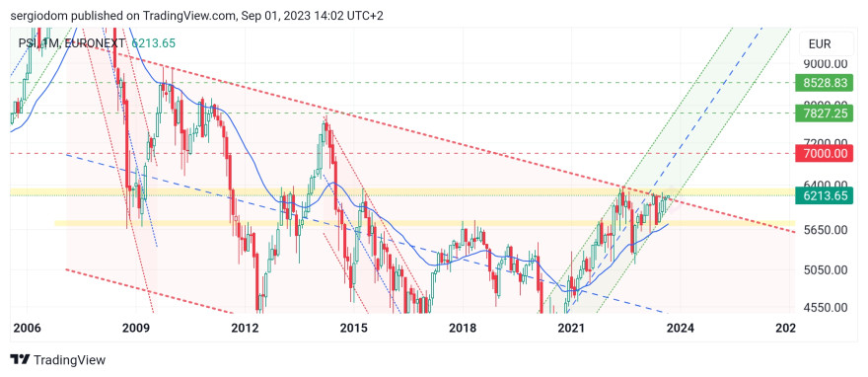Select the 7827.25 green price label
Screen dimensions: 868x377
825,113
